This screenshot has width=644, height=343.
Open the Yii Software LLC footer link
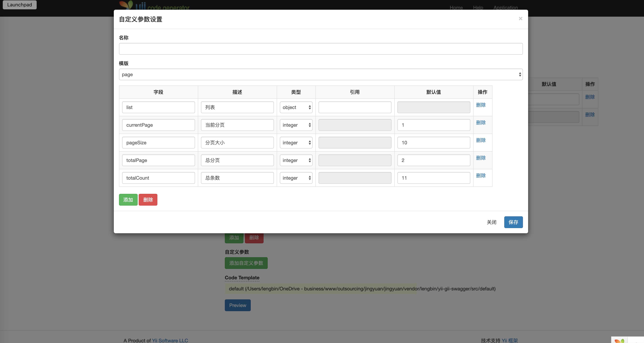tap(170, 340)
